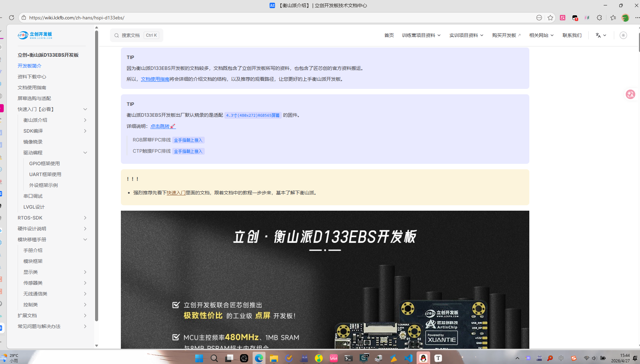Image resolution: width=640 pixels, height=364 pixels.
Task: Open 外设框架示例 page
Action: (43, 185)
